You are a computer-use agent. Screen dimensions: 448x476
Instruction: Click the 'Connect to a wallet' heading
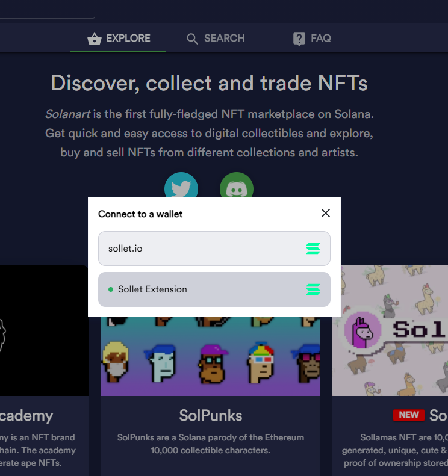pos(140,214)
